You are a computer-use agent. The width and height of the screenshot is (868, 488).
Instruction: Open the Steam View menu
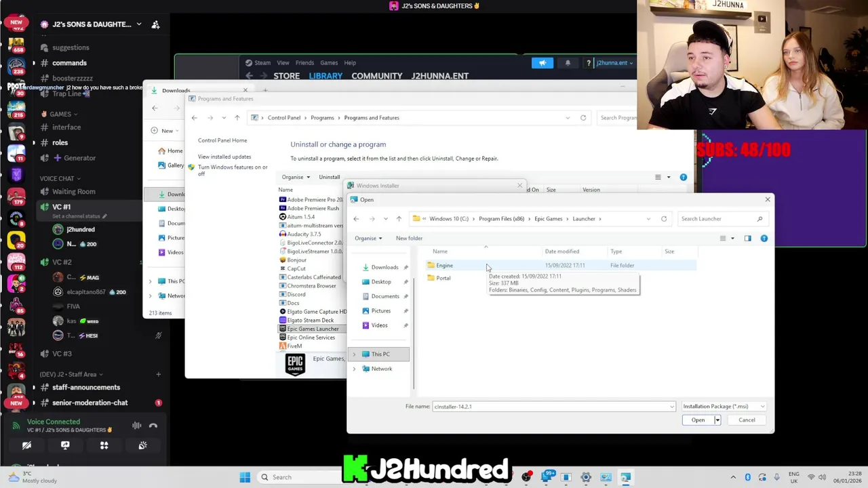[x=283, y=63]
